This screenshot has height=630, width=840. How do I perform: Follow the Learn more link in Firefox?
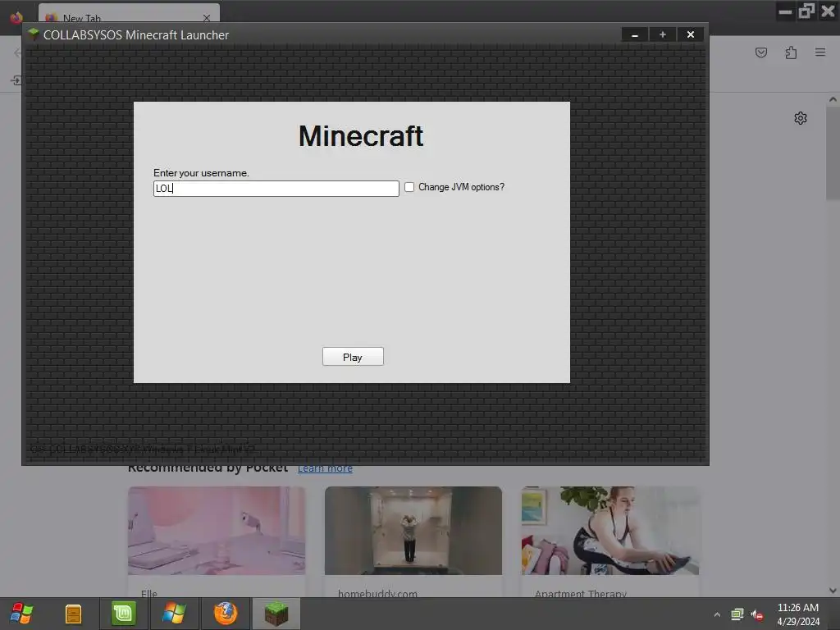(x=325, y=468)
